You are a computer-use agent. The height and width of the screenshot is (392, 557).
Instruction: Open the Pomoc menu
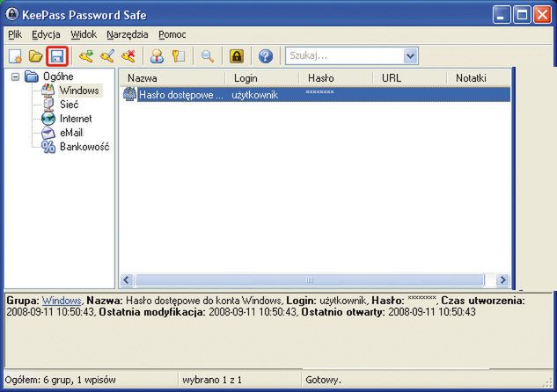(x=172, y=34)
